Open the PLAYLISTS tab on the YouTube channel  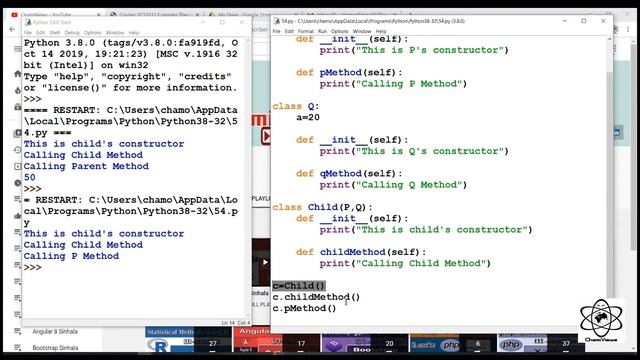(261, 198)
